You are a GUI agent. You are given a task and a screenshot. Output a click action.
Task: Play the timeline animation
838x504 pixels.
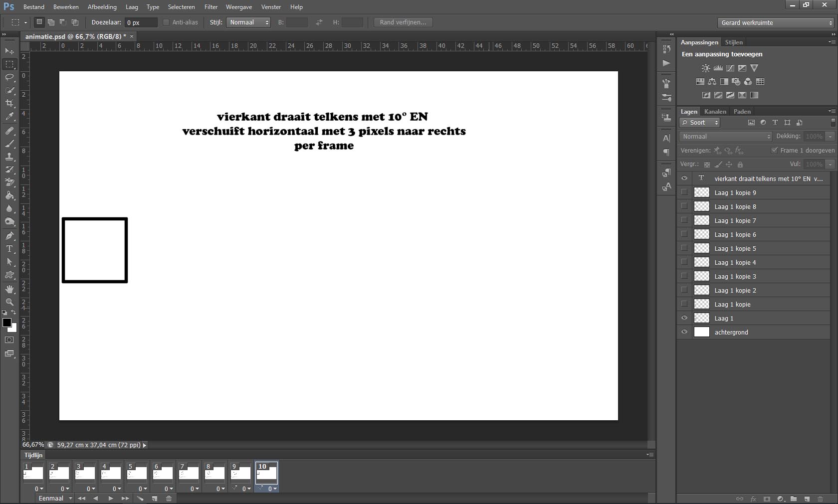click(110, 499)
